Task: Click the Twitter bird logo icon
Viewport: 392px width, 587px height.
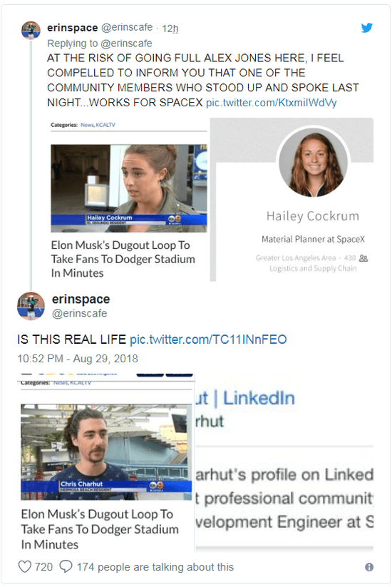Action: 366,28
